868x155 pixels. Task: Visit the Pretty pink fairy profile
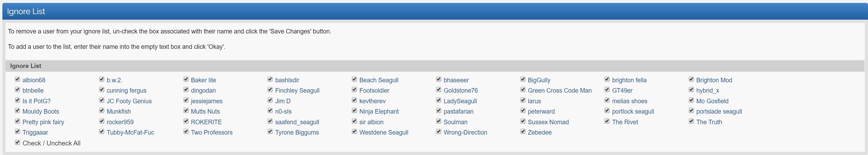[43, 122]
